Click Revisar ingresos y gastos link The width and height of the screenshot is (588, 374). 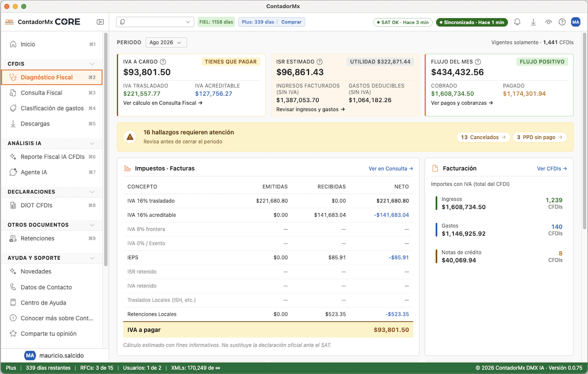[x=311, y=110]
